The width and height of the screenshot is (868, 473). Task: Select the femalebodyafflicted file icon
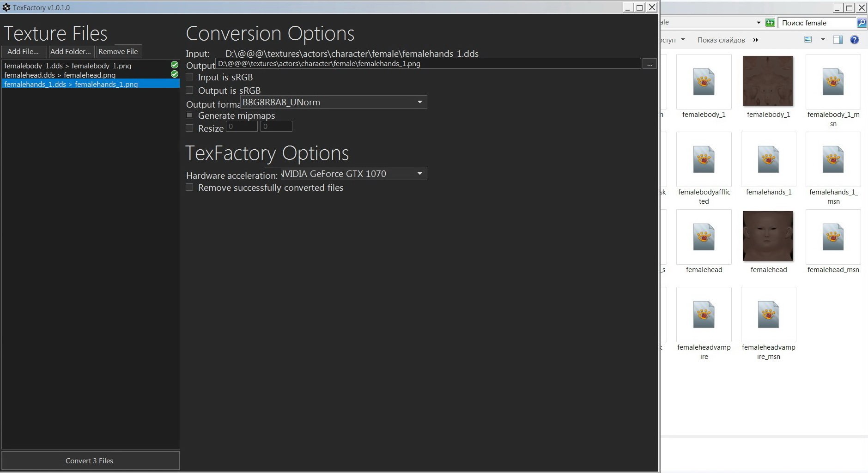pos(704,160)
